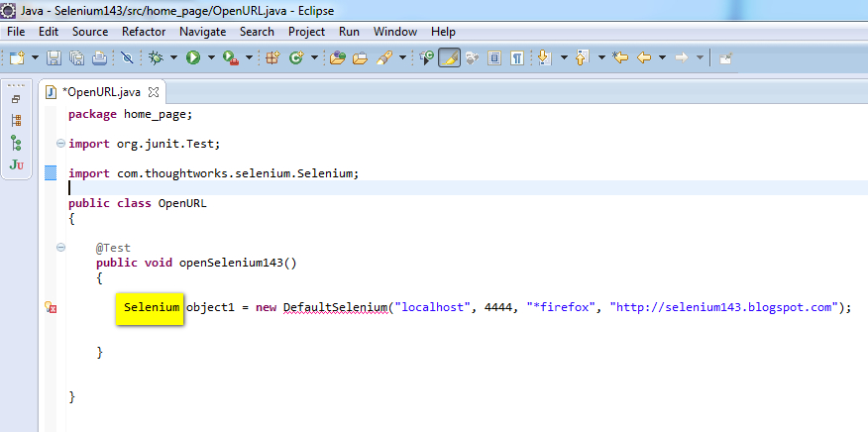Click the @Test annotation
The image size is (868, 432).
coord(113,248)
